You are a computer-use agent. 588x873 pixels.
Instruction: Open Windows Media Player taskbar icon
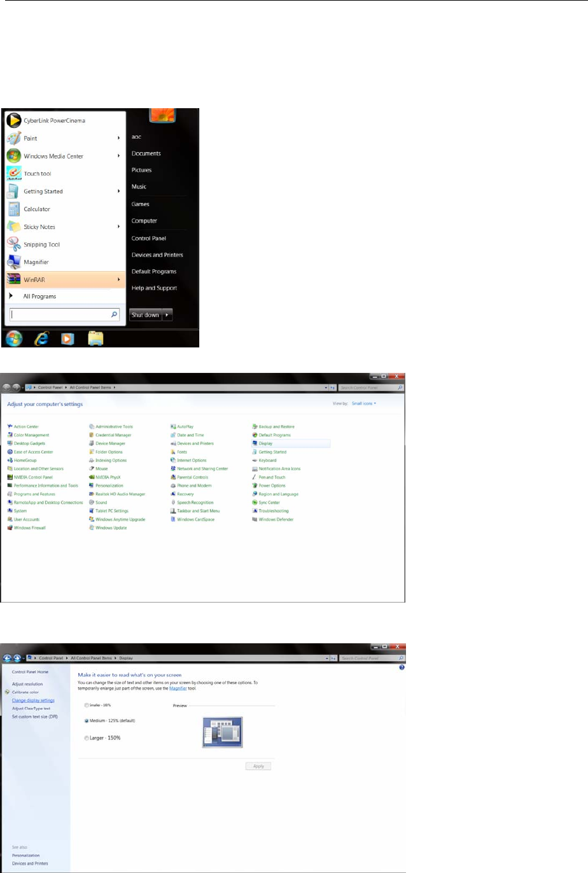click(x=67, y=339)
